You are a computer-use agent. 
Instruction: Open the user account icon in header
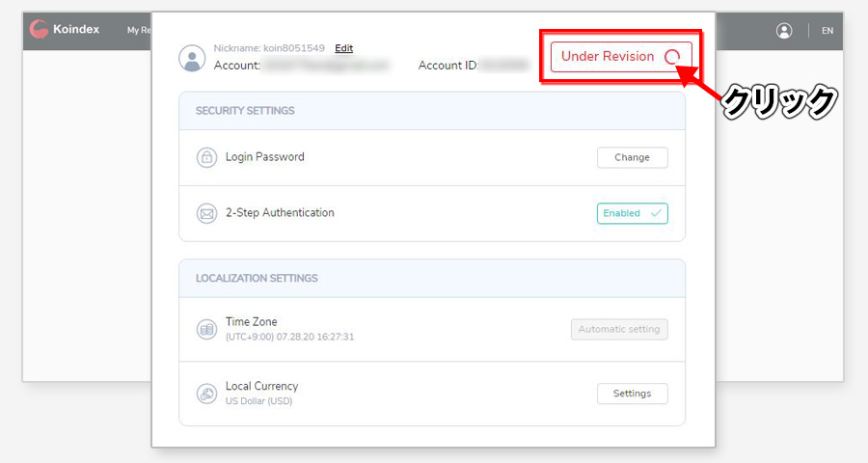point(784,30)
